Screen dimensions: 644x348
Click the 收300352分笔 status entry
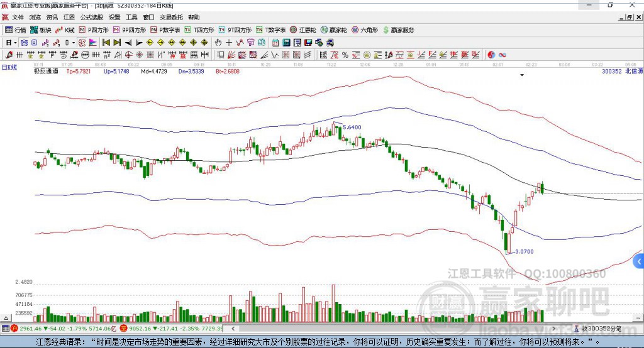597,329
